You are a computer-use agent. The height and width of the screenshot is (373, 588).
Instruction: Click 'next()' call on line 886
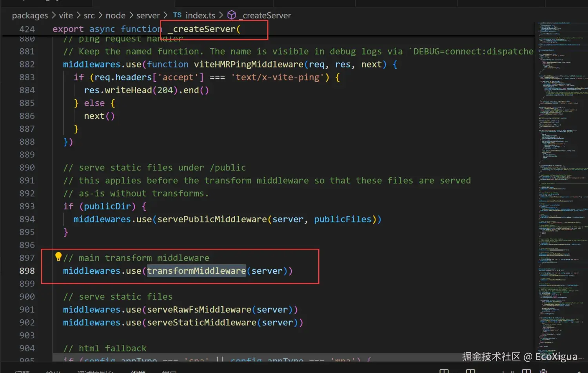tap(99, 116)
